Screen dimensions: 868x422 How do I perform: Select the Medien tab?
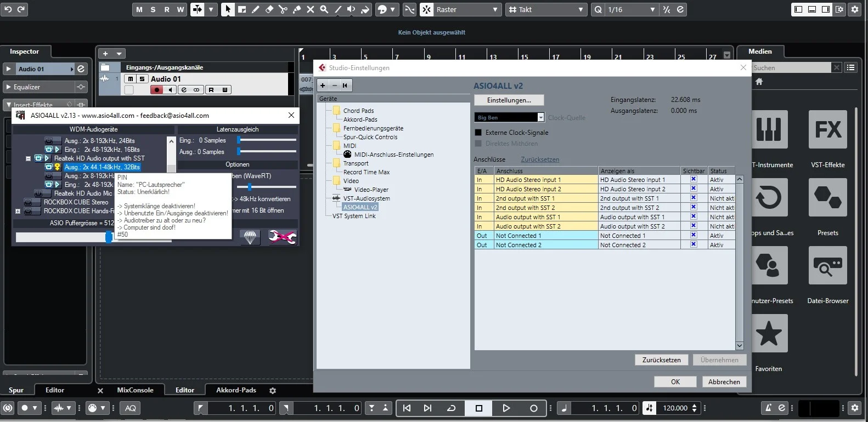760,52
